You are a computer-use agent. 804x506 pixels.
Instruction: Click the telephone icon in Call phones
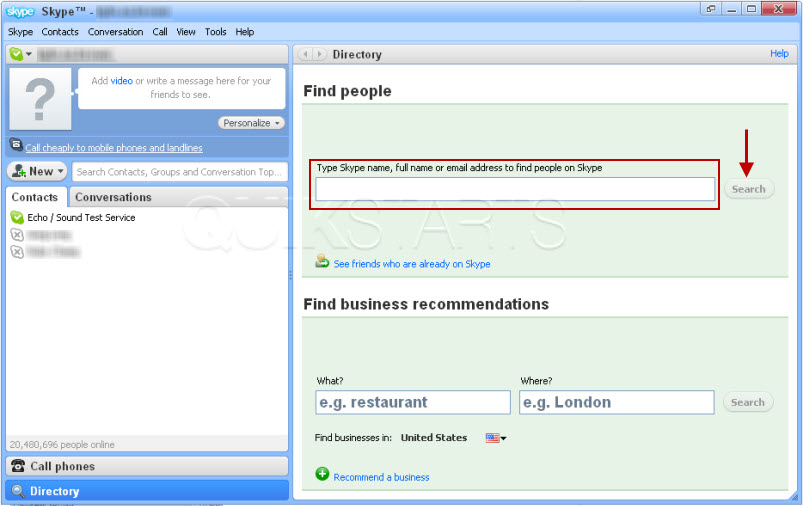click(x=18, y=466)
